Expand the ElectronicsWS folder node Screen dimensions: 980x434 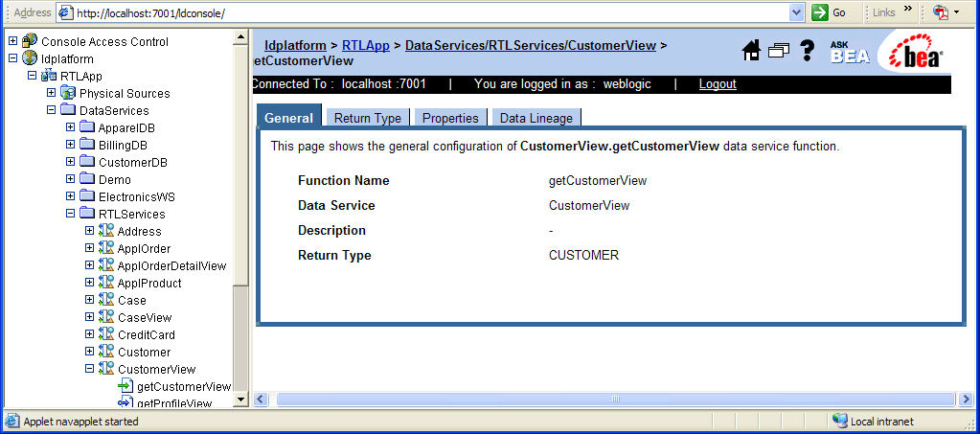71,196
